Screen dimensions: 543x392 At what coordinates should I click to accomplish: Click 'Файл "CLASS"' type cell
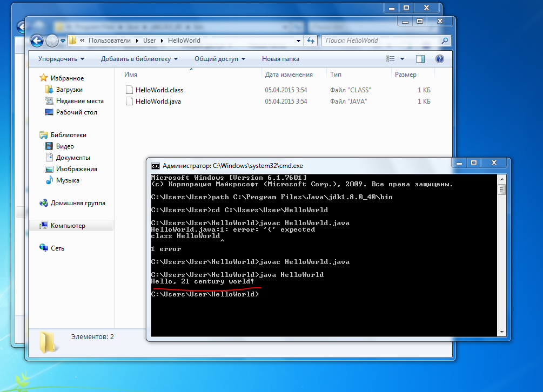351,90
